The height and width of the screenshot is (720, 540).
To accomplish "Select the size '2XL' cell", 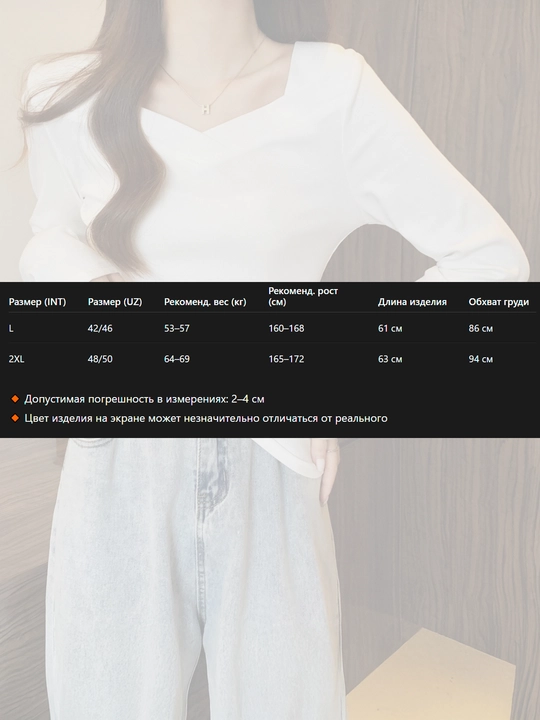I will pos(17,359).
